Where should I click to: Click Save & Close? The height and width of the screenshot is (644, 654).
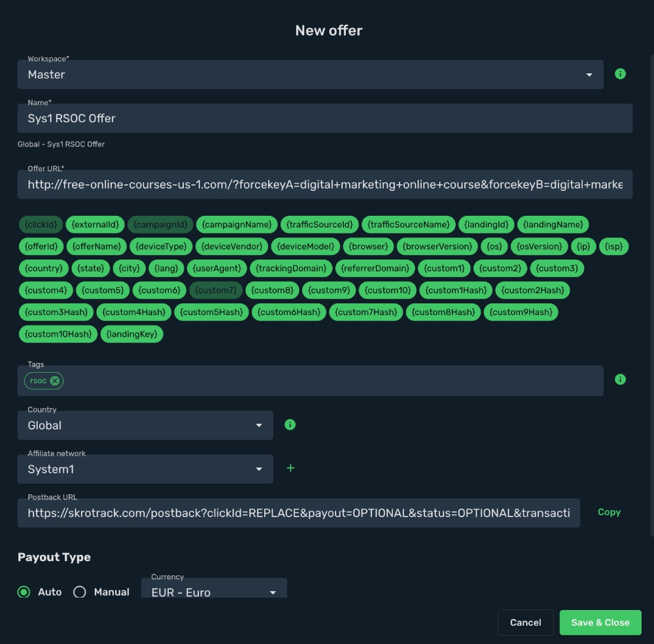pyautogui.click(x=600, y=622)
